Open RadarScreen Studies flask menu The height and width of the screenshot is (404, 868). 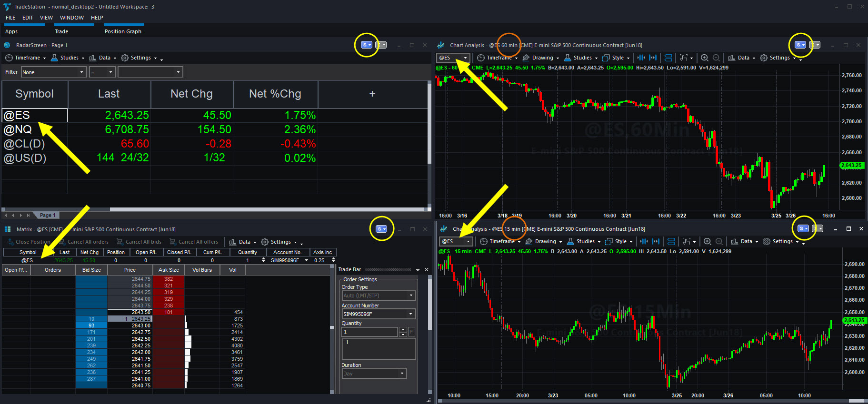[x=68, y=58]
